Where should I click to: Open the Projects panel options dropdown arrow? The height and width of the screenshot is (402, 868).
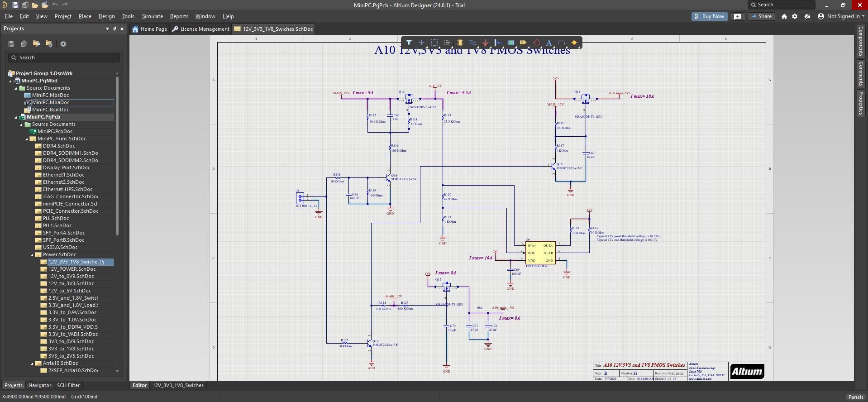[107, 29]
